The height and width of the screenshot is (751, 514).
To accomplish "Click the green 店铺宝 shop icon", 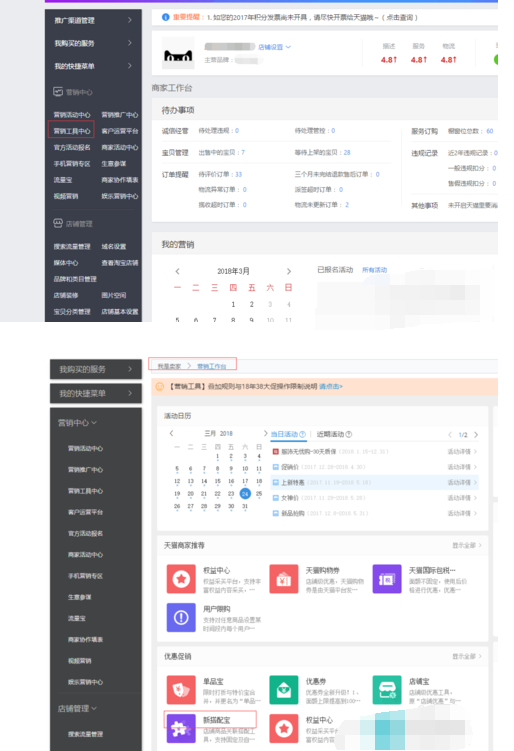I will click(387, 690).
